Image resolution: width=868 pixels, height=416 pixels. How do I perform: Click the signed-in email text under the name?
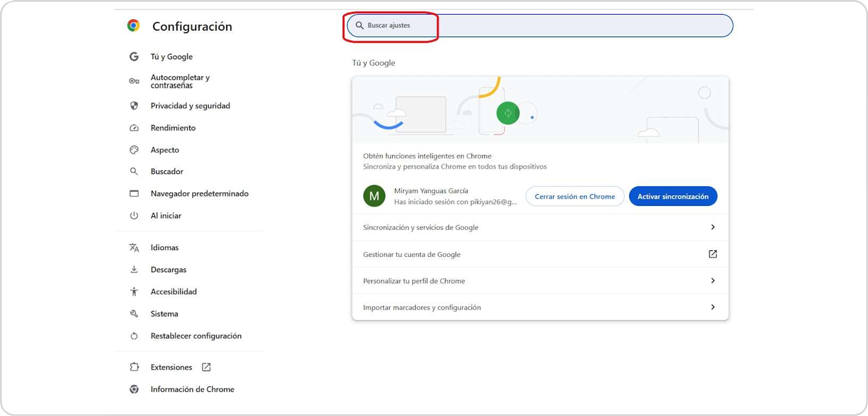click(x=455, y=202)
